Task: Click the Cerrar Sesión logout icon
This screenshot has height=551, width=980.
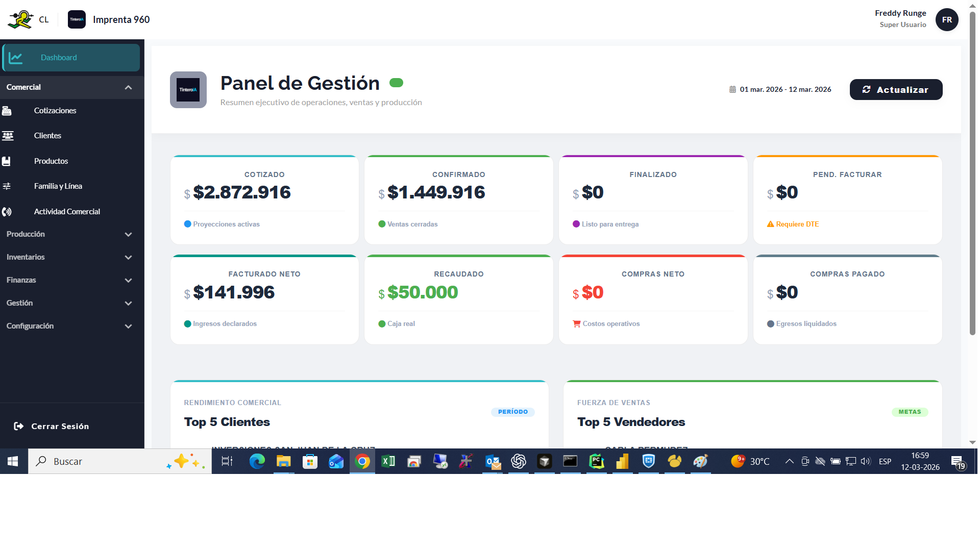Action: (18, 426)
